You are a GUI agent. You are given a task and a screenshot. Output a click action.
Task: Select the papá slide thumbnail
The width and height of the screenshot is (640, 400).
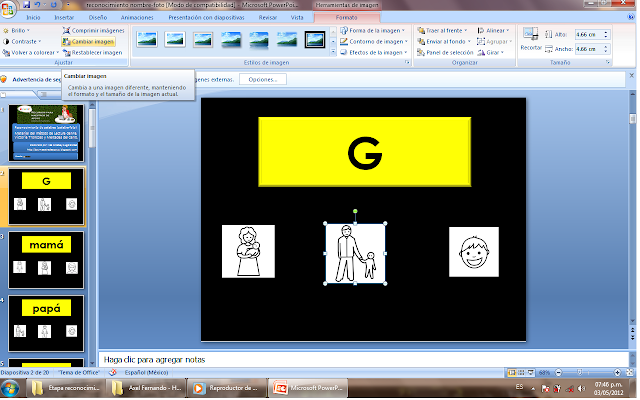click(46, 324)
